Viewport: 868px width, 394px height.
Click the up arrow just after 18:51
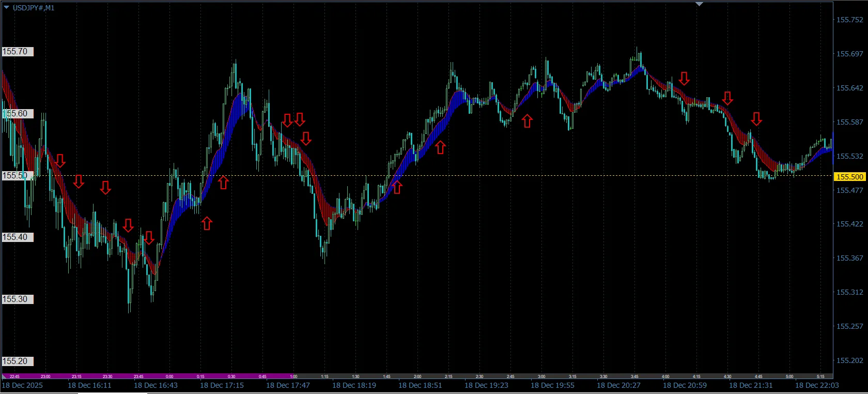coord(440,148)
